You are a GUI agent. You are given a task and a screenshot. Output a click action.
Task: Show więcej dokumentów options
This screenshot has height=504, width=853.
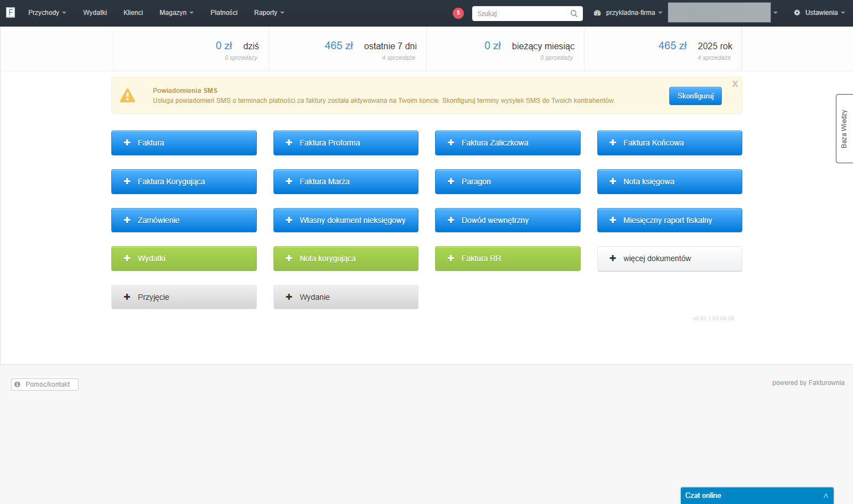670,258
